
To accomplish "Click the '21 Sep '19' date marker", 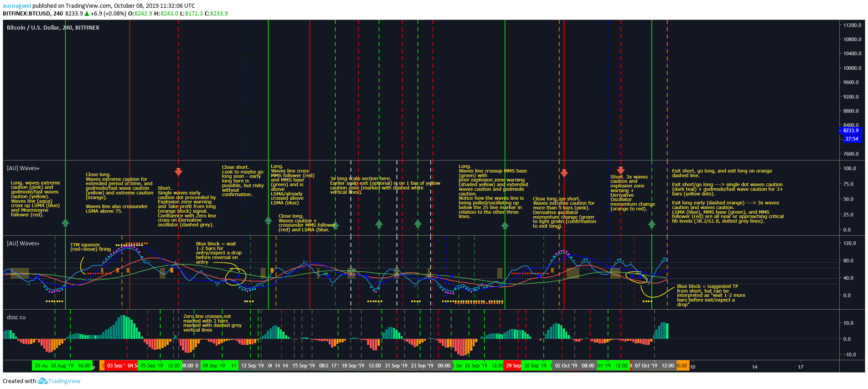I will pos(396,366).
